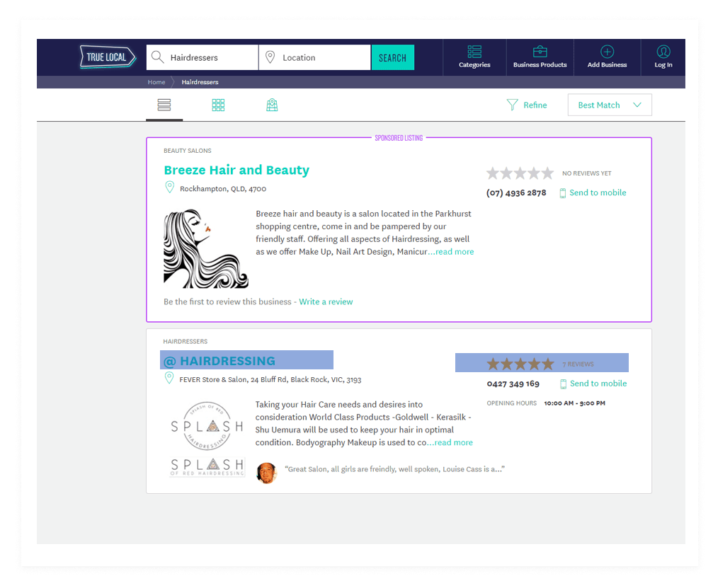Viewport: 713px width, 588px height.
Task: Click the Great Salon review quote
Action: coord(394,469)
